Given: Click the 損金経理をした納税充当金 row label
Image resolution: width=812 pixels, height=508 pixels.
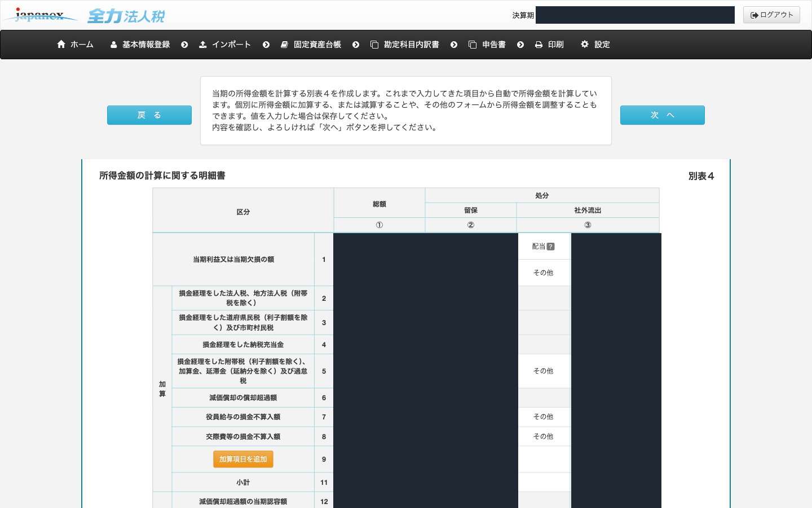Looking at the screenshot, I should (x=243, y=345).
